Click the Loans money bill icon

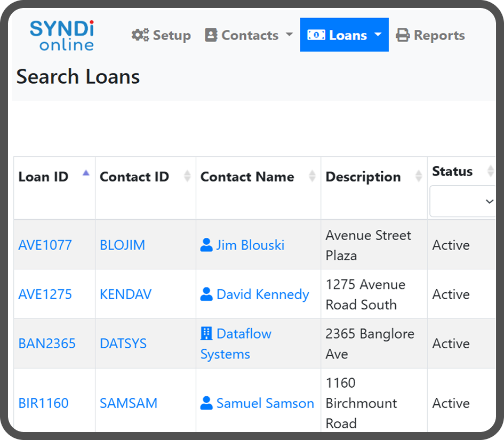coord(316,35)
